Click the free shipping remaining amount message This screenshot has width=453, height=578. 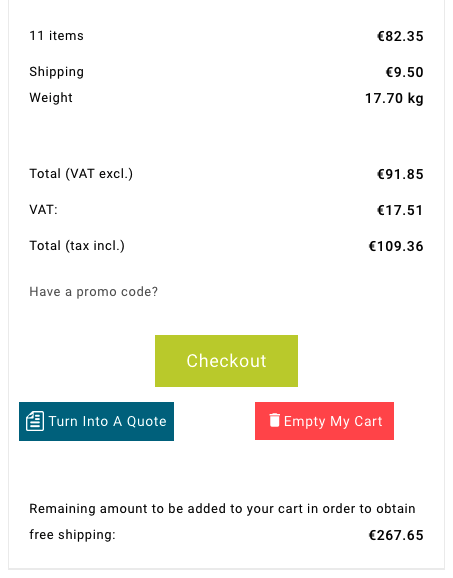(x=222, y=522)
